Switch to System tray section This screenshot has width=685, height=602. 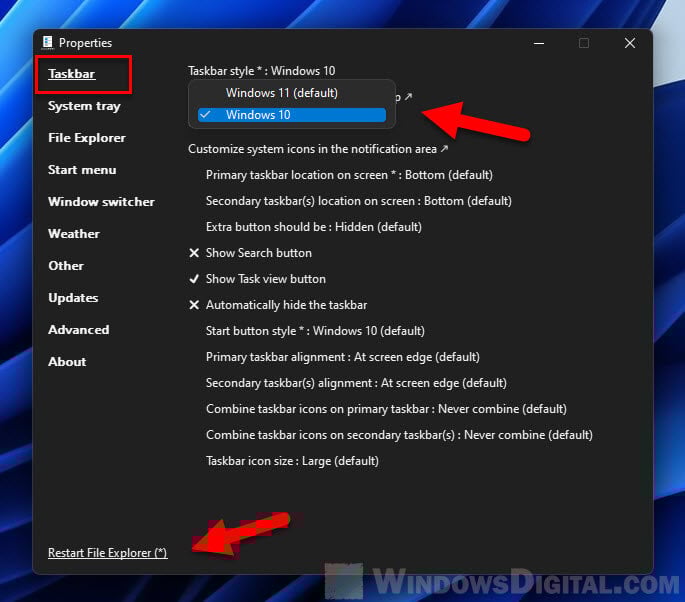(x=84, y=106)
